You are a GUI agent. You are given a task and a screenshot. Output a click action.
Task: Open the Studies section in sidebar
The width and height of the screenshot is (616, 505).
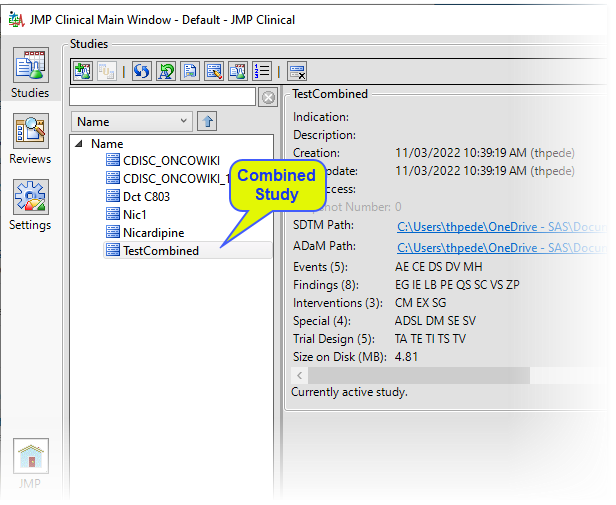pyautogui.click(x=30, y=74)
